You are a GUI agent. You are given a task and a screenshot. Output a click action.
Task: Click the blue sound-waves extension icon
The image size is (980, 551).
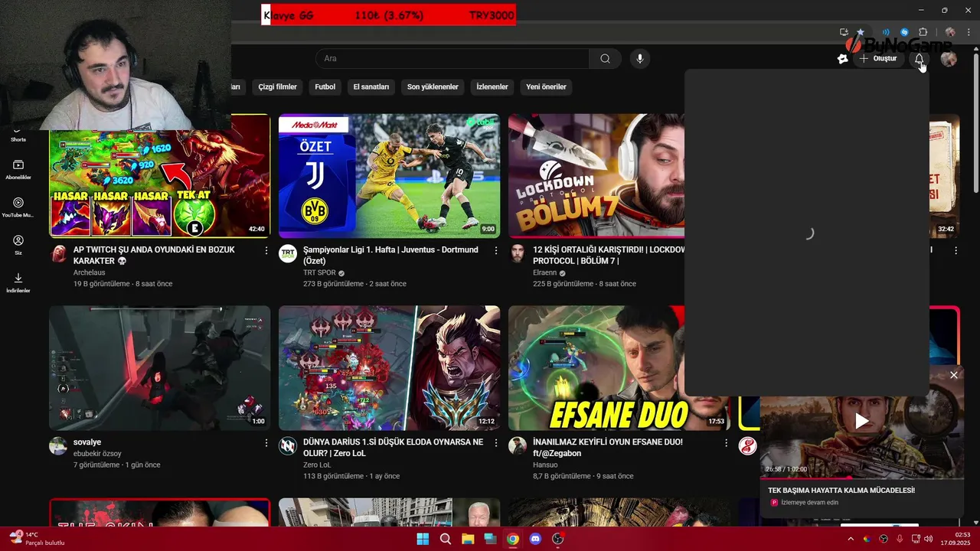pyautogui.click(x=886, y=32)
